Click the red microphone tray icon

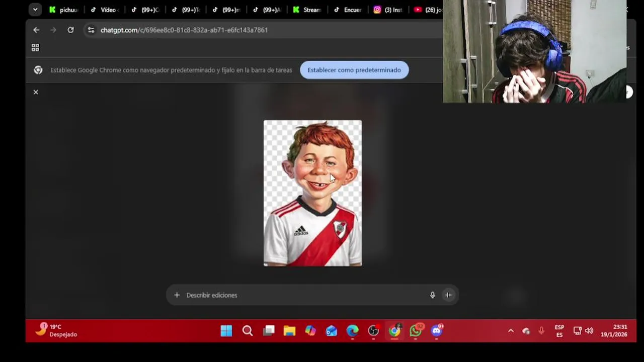(x=541, y=331)
